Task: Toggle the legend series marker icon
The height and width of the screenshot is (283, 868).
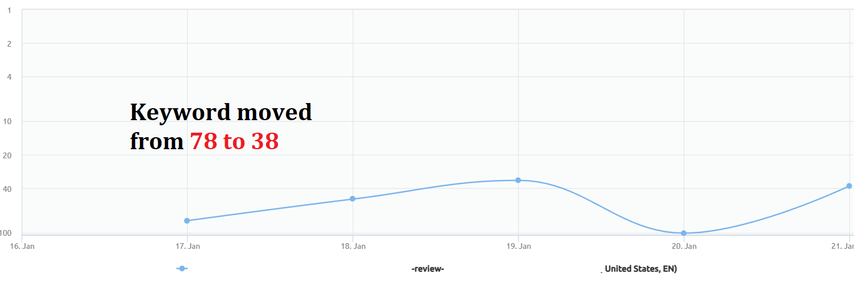Action: point(182,269)
